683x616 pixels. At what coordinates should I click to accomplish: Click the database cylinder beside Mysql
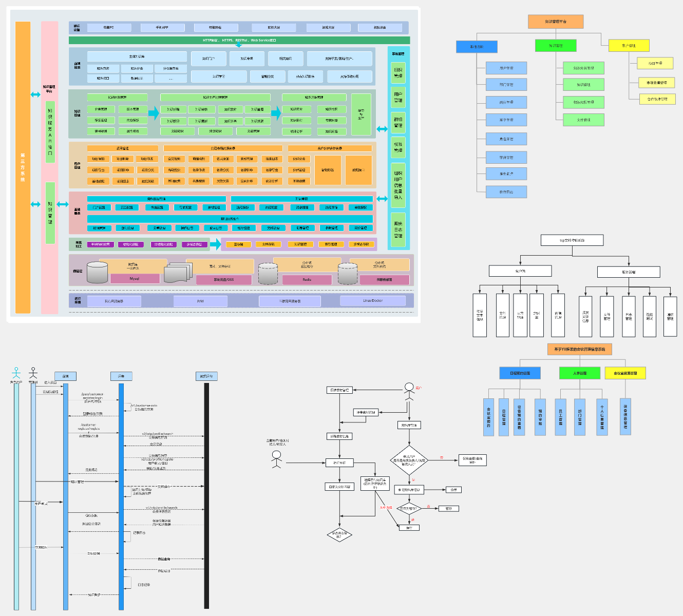[97, 273]
